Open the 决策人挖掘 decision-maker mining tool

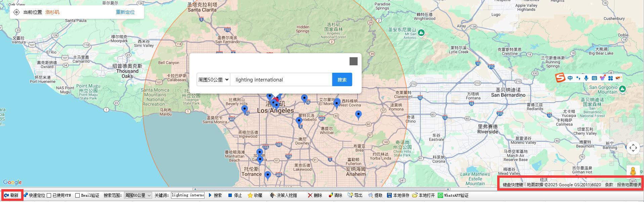(284, 195)
